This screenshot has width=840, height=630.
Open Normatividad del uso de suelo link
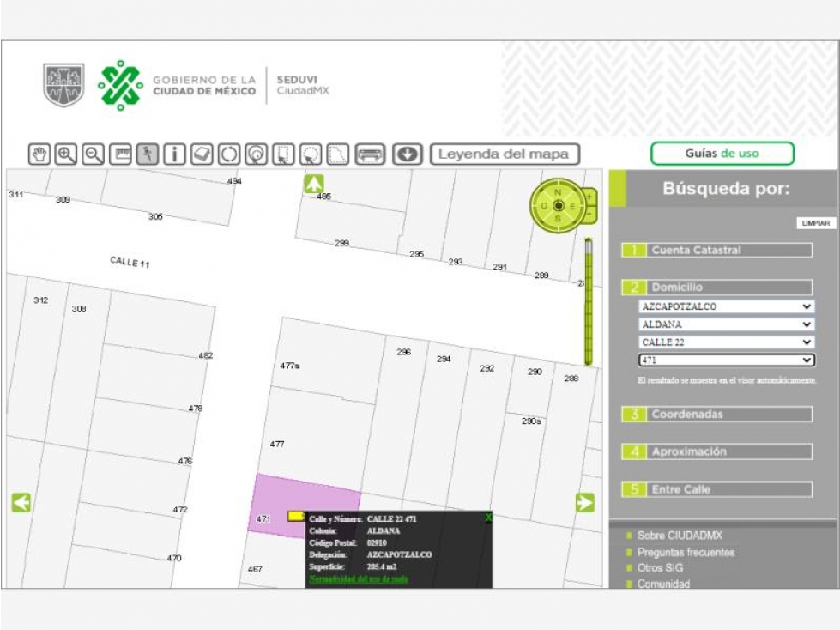[359, 579]
